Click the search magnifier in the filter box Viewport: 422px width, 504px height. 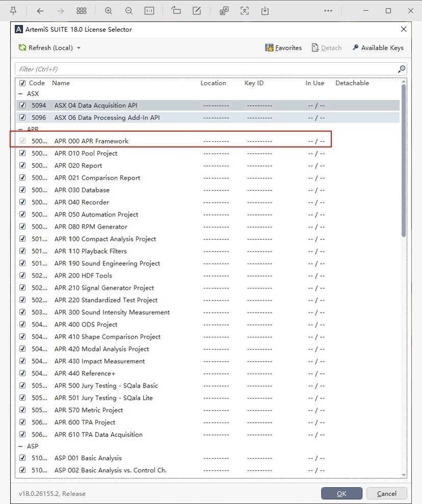click(x=402, y=69)
